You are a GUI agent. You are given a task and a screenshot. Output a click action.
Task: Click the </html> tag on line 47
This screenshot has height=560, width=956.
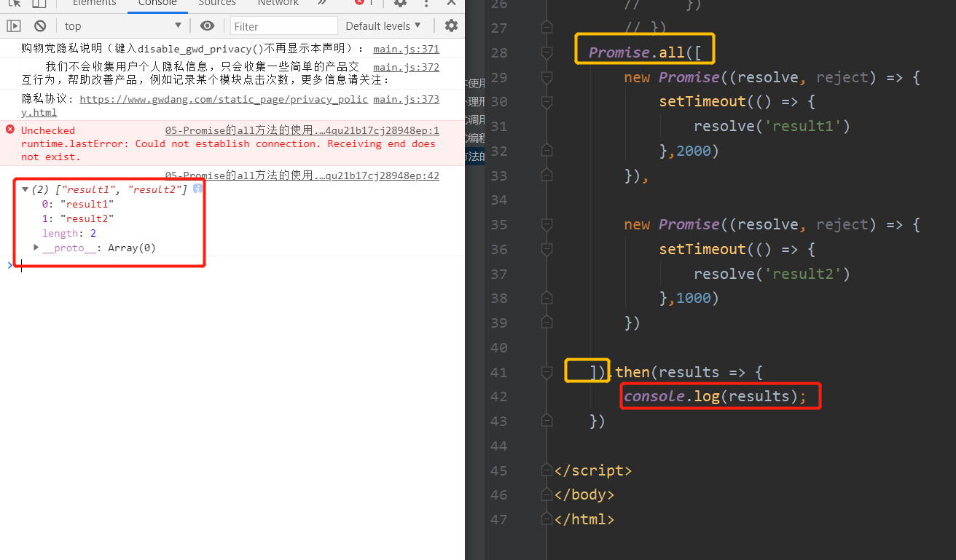point(584,519)
